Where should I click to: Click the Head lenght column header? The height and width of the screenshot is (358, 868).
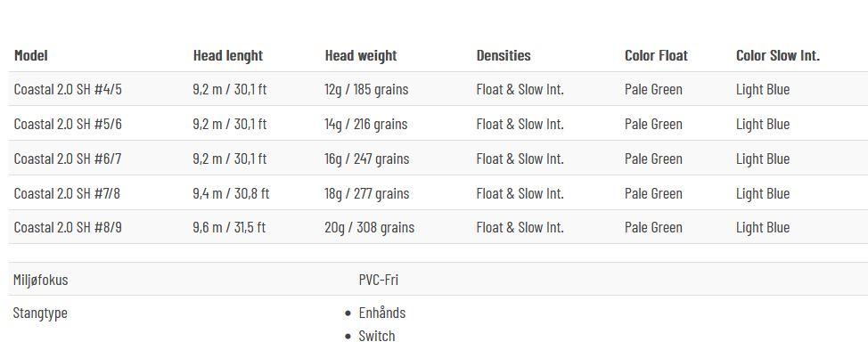click(228, 55)
